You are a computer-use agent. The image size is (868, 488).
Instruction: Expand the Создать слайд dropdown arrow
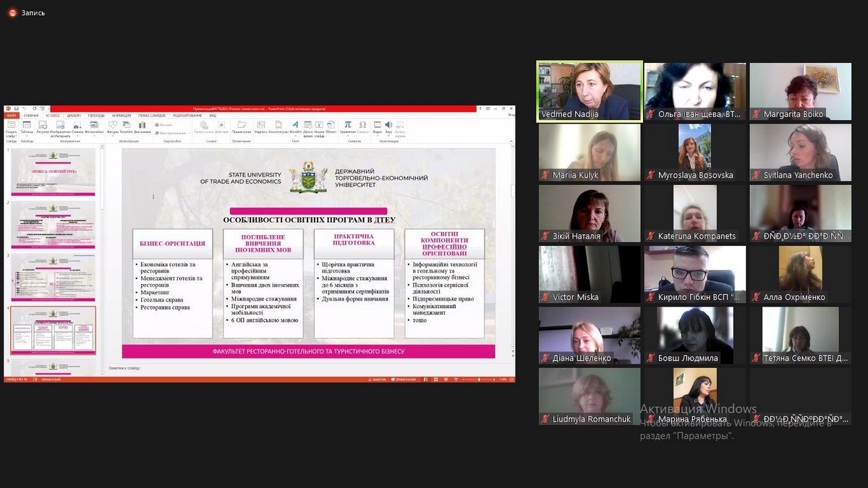(x=11, y=135)
